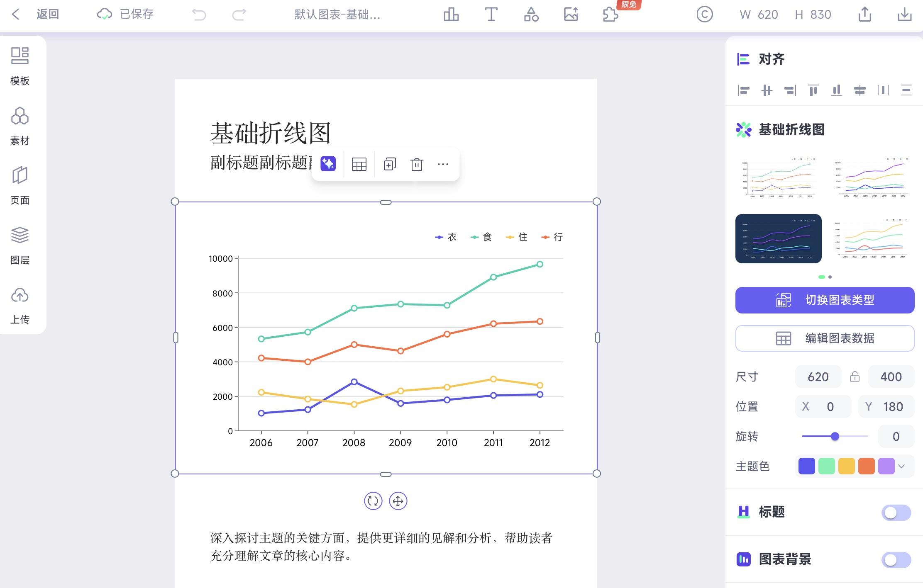Click the rotate handle below chart
Screen dimensions: 923x588
(x=373, y=501)
